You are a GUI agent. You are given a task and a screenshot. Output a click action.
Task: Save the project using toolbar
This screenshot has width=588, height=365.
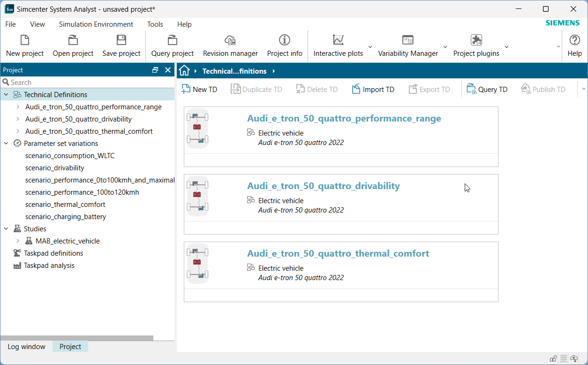click(121, 40)
